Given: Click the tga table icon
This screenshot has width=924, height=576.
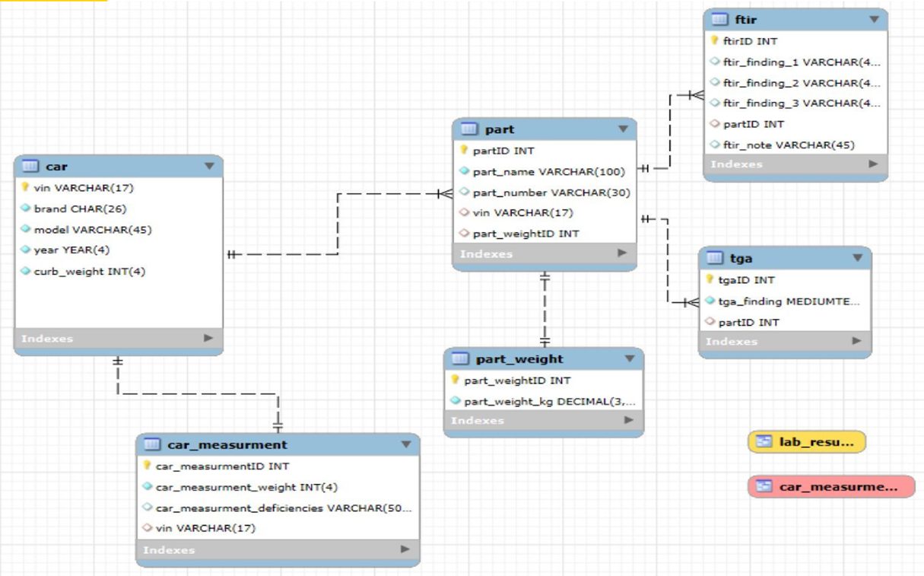Looking at the screenshot, I should (x=715, y=258).
